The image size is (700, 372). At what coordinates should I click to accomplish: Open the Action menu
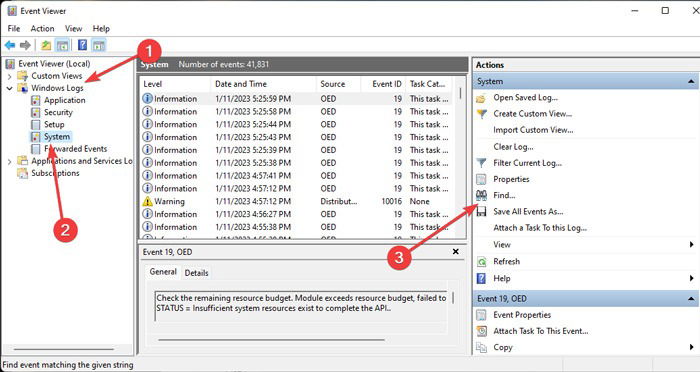(x=42, y=28)
